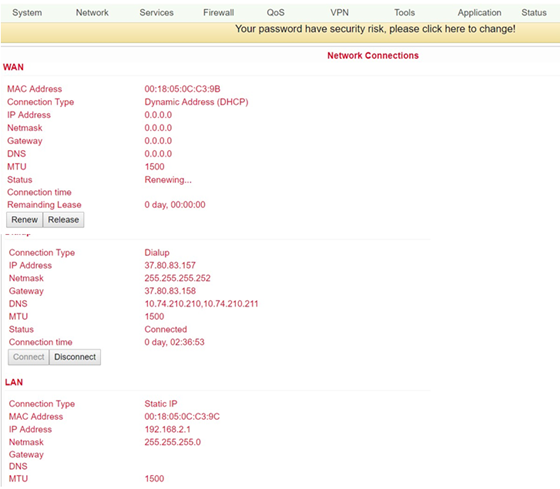Click the WAN MAC address 00:18:05:0C:C3:9B
This screenshot has height=489, width=560.
click(182, 89)
